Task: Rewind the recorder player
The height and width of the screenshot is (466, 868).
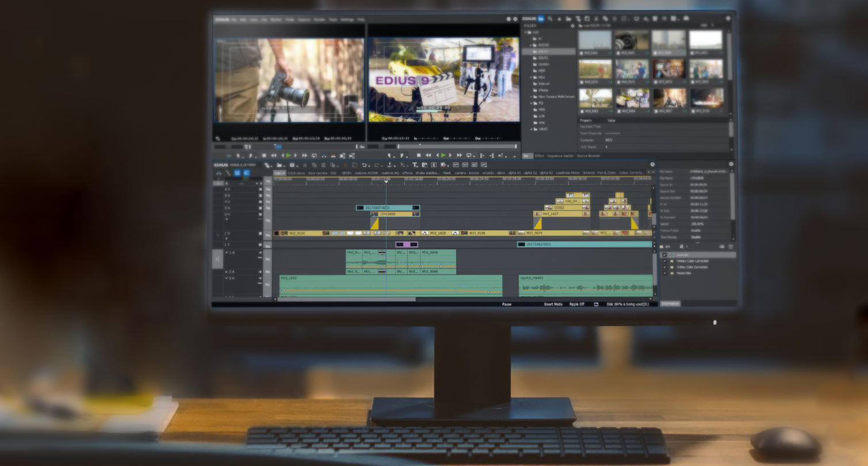Action: pos(429,156)
